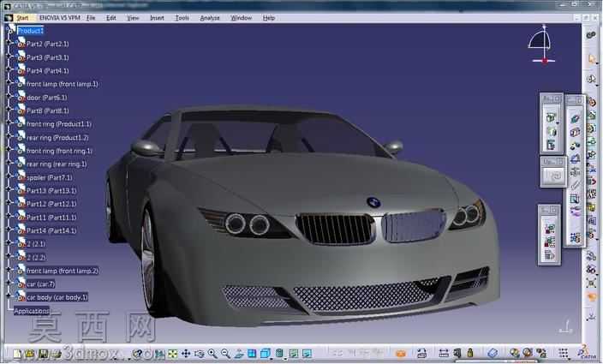The image size is (603, 364).
Task: Select rear ring (rear ring.1) in tree
Action: (x=57, y=164)
